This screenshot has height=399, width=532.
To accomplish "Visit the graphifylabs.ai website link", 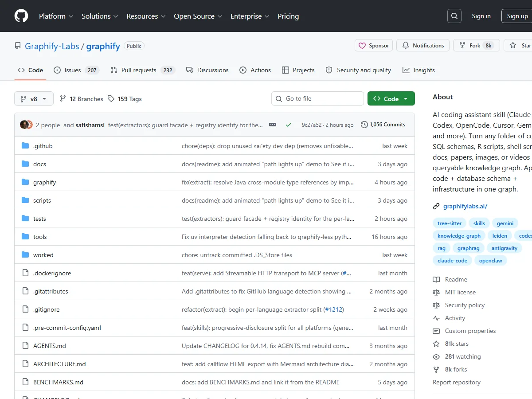I will (x=465, y=206).
